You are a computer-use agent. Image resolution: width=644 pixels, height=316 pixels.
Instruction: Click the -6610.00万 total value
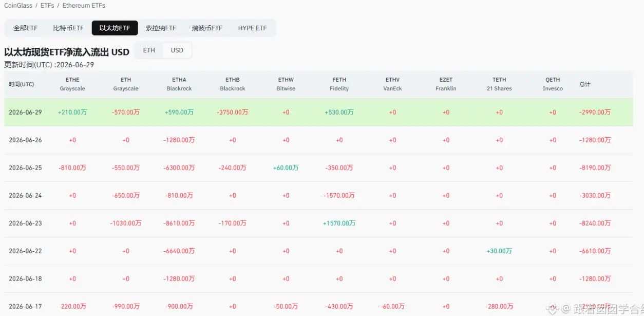coord(595,251)
